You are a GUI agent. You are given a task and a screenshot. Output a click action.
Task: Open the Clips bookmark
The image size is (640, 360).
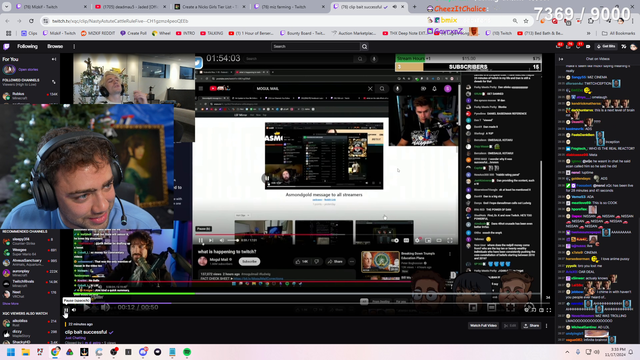(29, 33)
